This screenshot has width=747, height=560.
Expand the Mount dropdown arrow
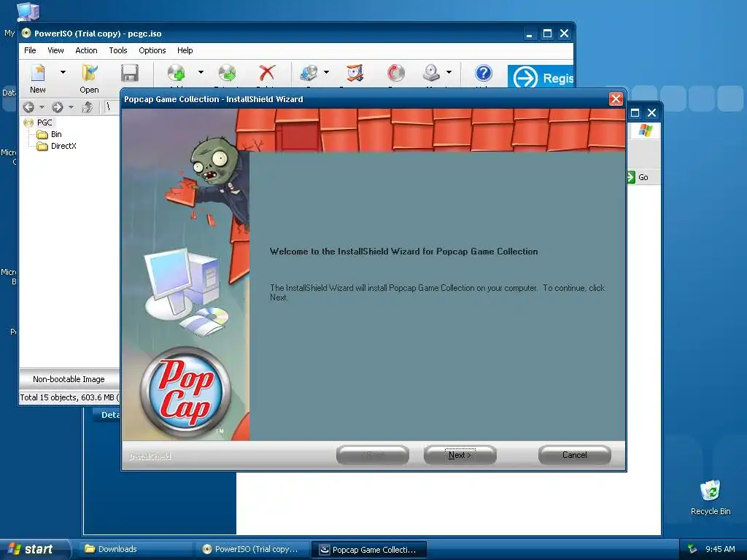449,72
